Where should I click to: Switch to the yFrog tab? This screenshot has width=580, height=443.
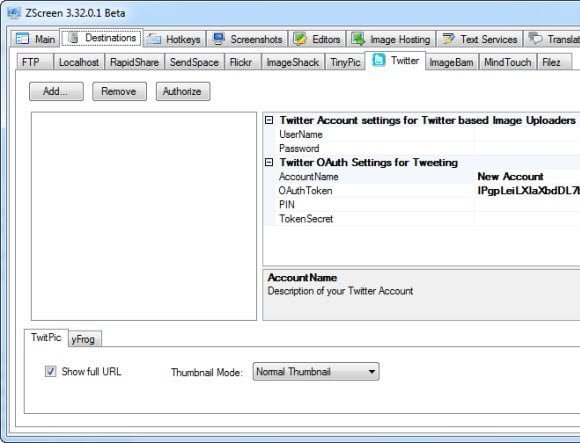(84, 339)
